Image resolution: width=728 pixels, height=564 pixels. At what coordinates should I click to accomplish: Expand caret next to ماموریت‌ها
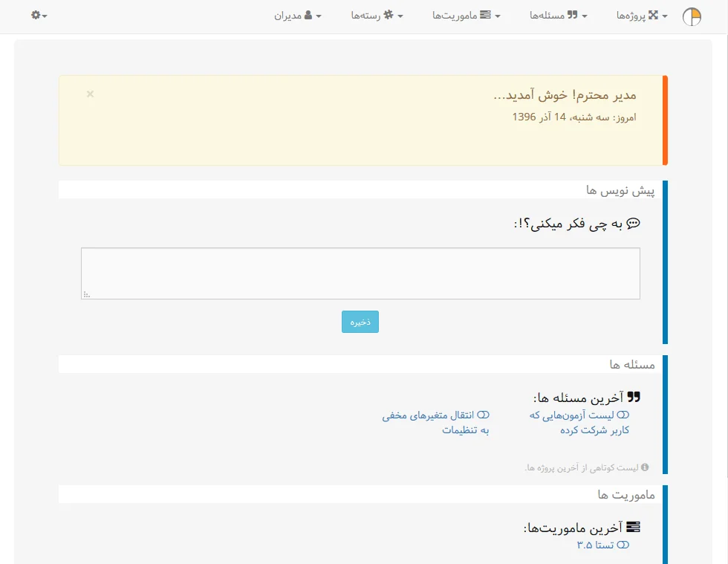(498, 16)
